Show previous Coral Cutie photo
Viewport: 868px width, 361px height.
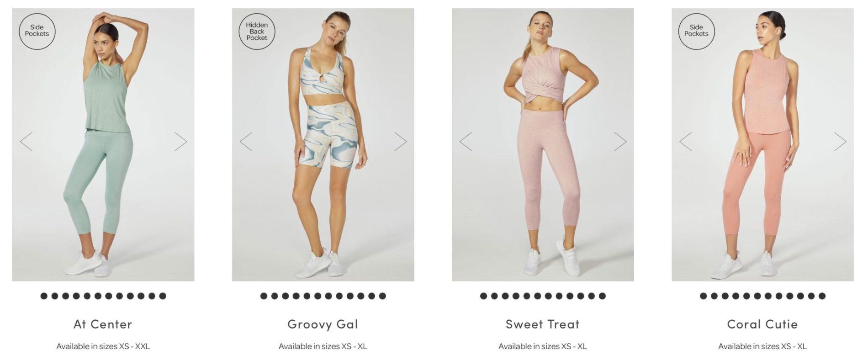[685, 142]
